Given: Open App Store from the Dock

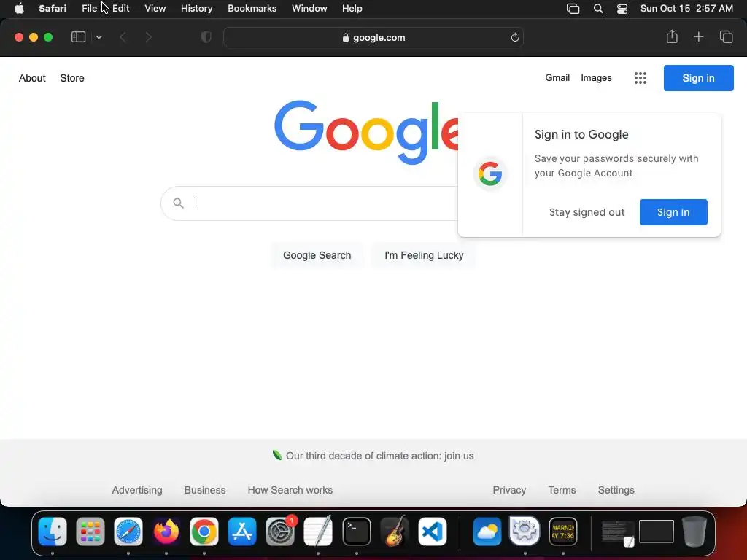Looking at the screenshot, I should (x=242, y=532).
